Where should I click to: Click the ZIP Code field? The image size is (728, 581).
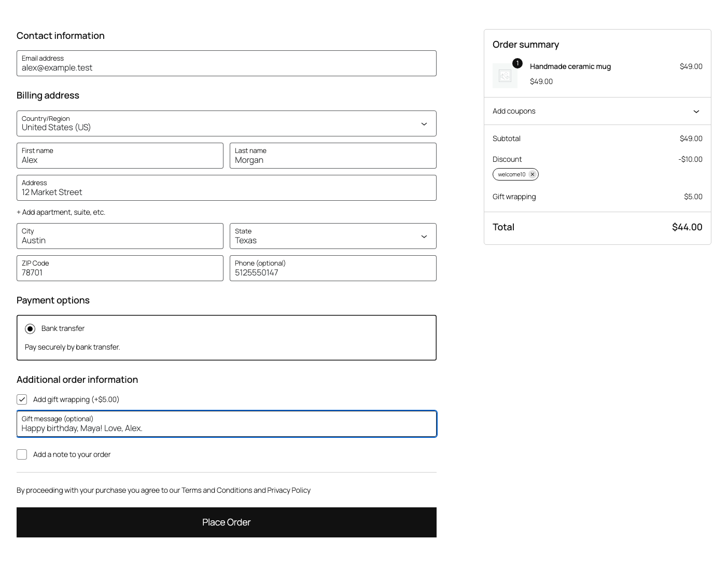(x=120, y=268)
